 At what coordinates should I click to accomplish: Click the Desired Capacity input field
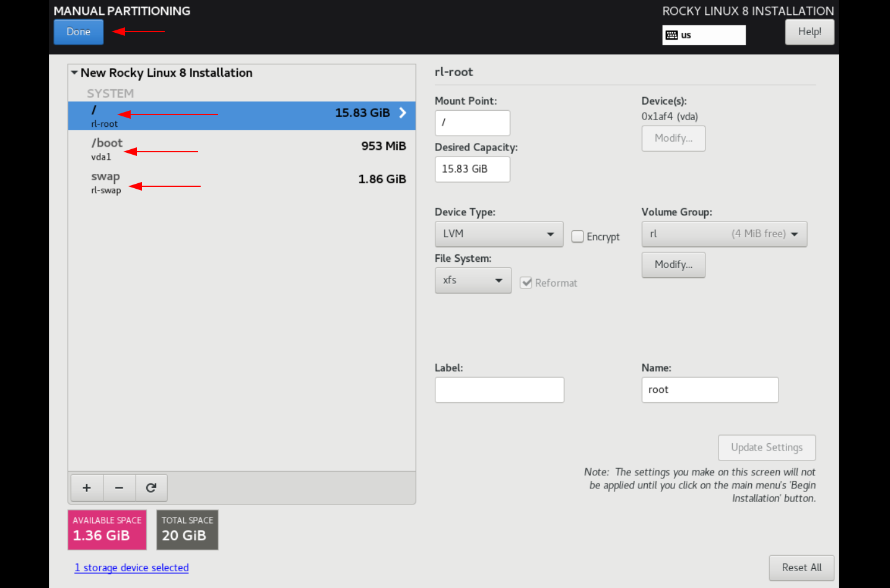[472, 169]
